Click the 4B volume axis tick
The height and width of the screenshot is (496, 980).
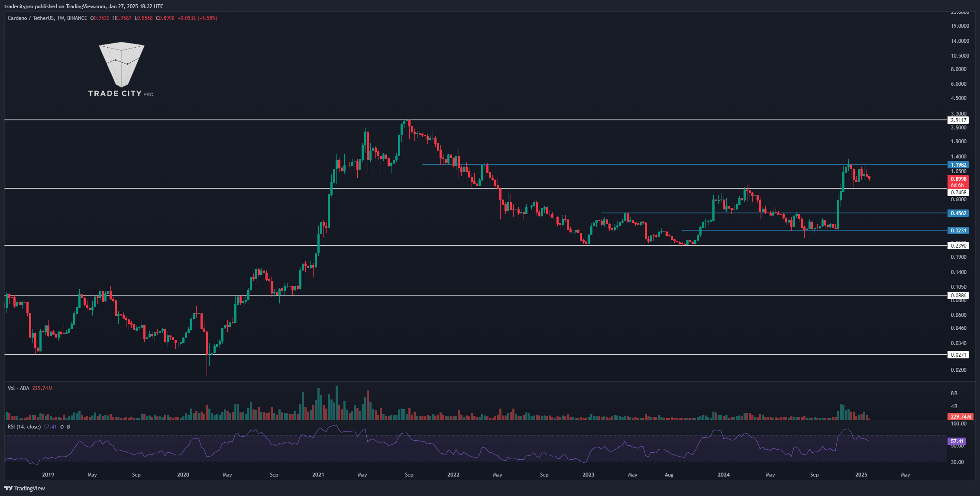point(954,406)
